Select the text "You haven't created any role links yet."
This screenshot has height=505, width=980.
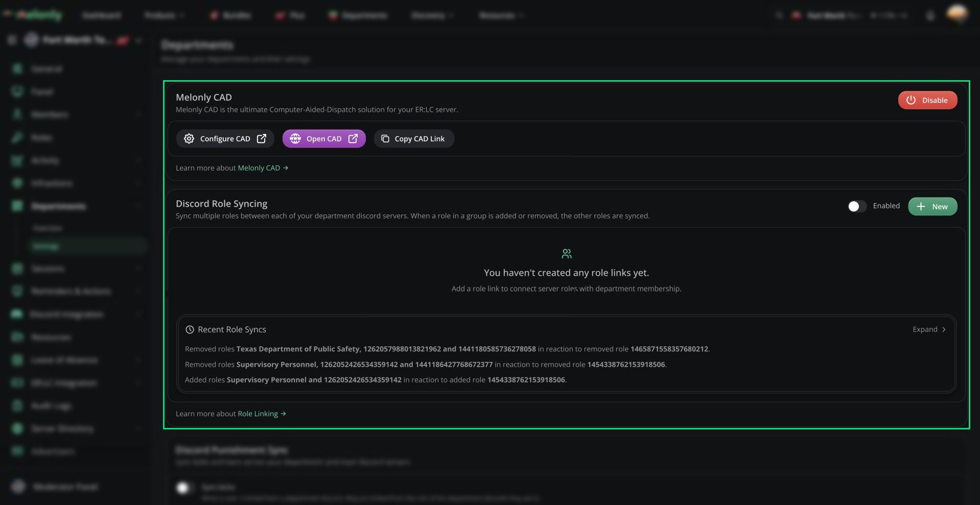click(x=566, y=273)
